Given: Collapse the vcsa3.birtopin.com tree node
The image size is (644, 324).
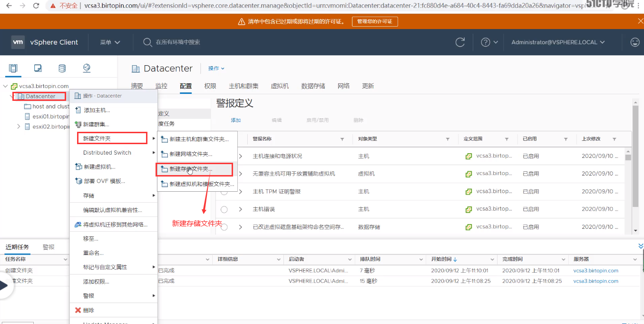Looking at the screenshot, I should (x=5, y=86).
